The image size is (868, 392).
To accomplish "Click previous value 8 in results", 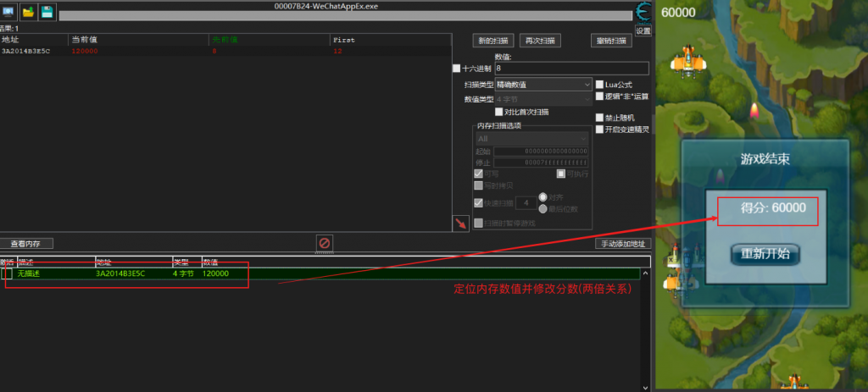I will (x=214, y=51).
